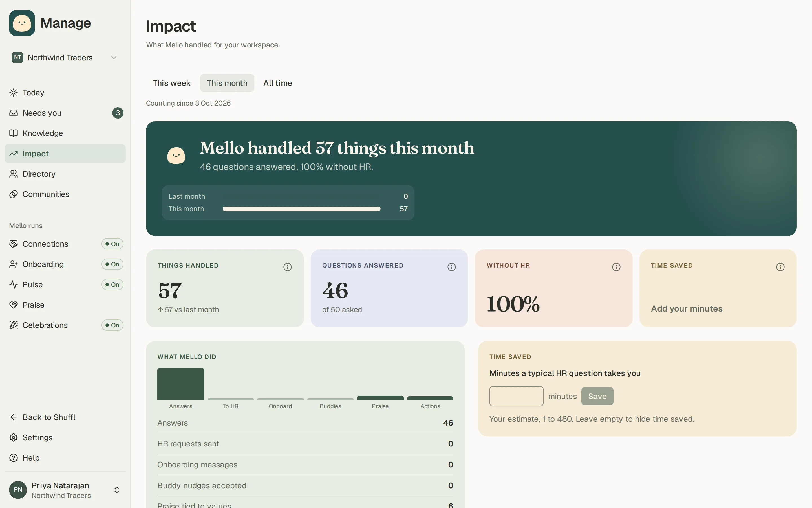Click the Settings gear icon
Image resolution: width=812 pixels, height=508 pixels.
pyautogui.click(x=14, y=437)
